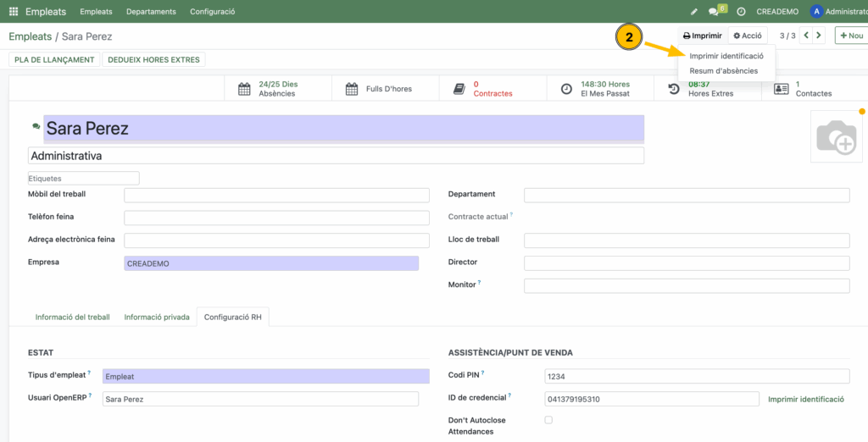Expand the Imprimir dropdown
Image resolution: width=868 pixels, height=442 pixels.
click(703, 36)
